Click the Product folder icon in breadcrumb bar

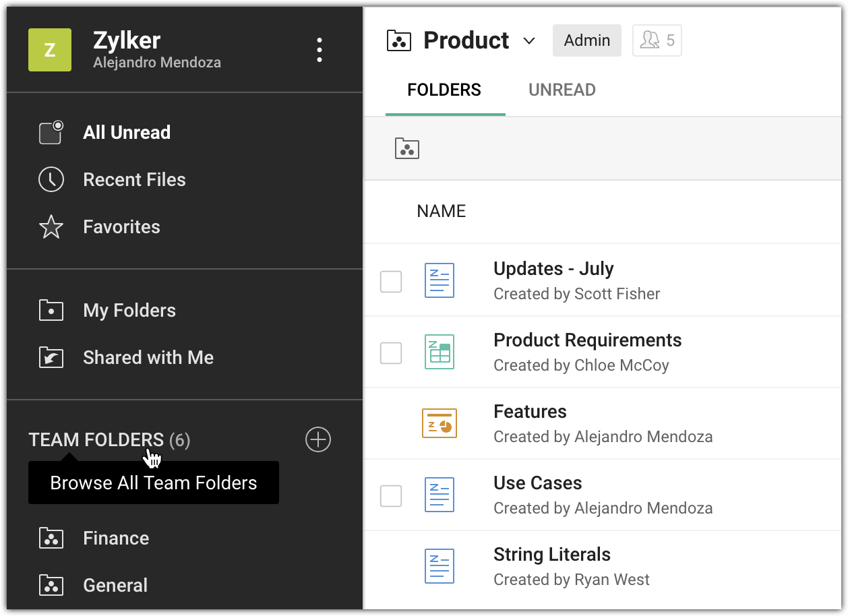tap(406, 148)
